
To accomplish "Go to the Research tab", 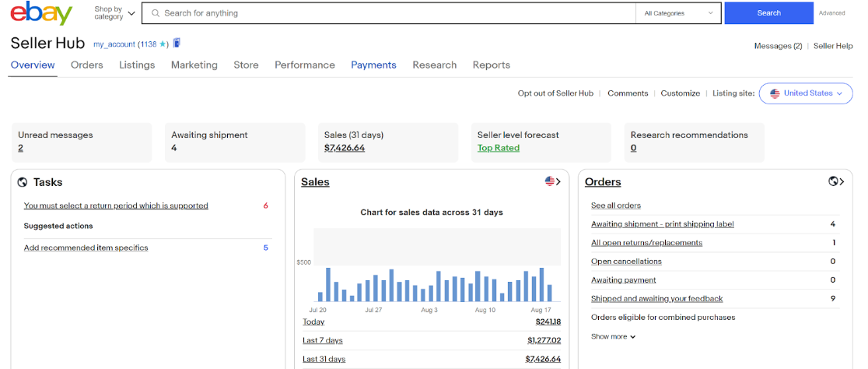I will click(x=435, y=65).
